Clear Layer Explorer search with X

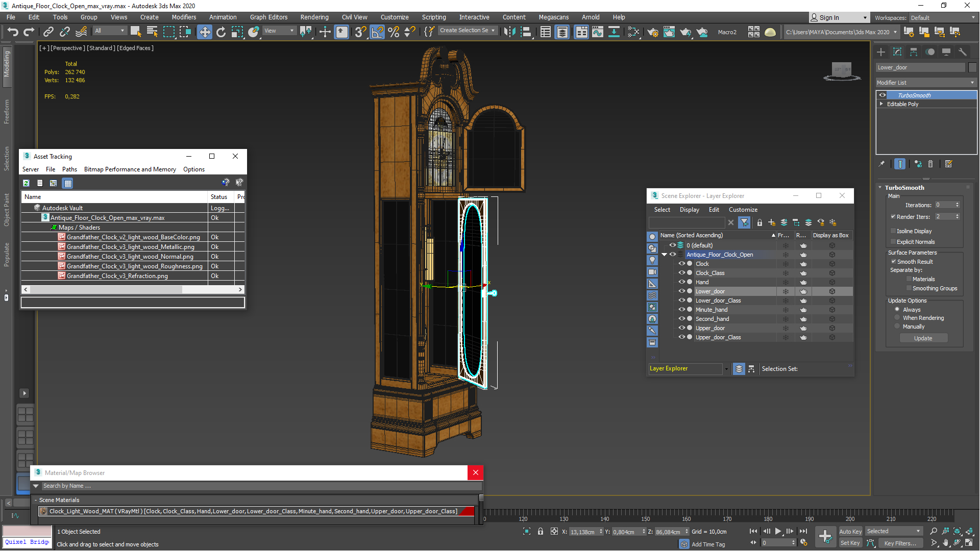click(731, 222)
